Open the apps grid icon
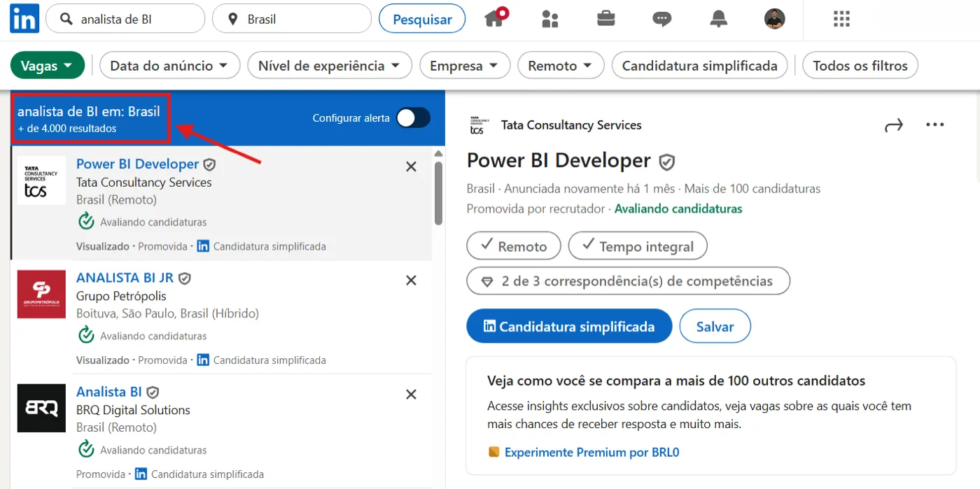This screenshot has width=980, height=489. [x=841, y=19]
